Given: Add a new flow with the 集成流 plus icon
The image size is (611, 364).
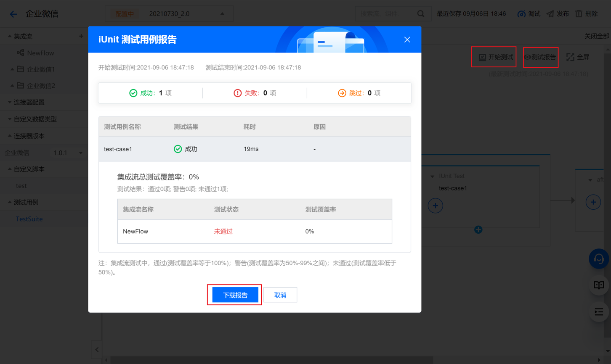Looking at the screenshot, I should coord(81,37).
